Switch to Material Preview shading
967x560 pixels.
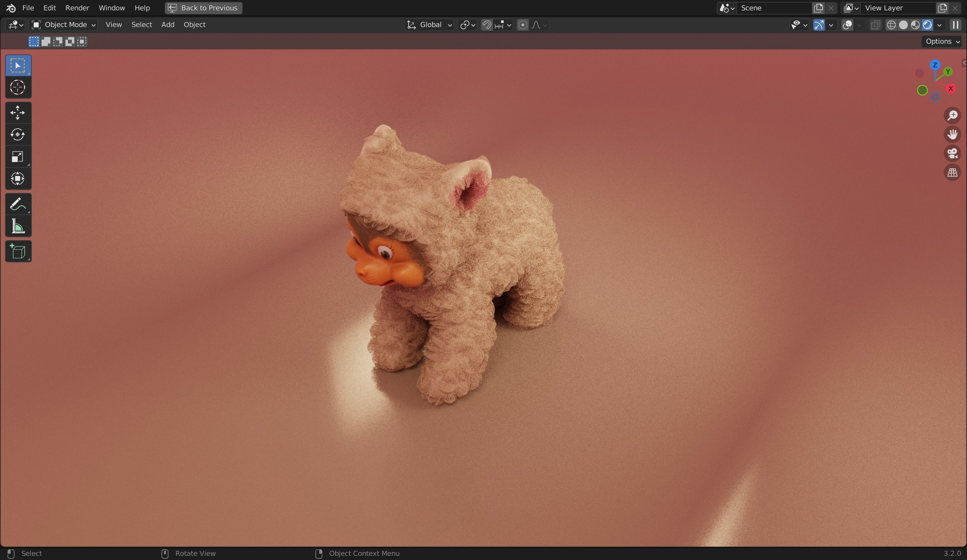click(x=915, y=25)
